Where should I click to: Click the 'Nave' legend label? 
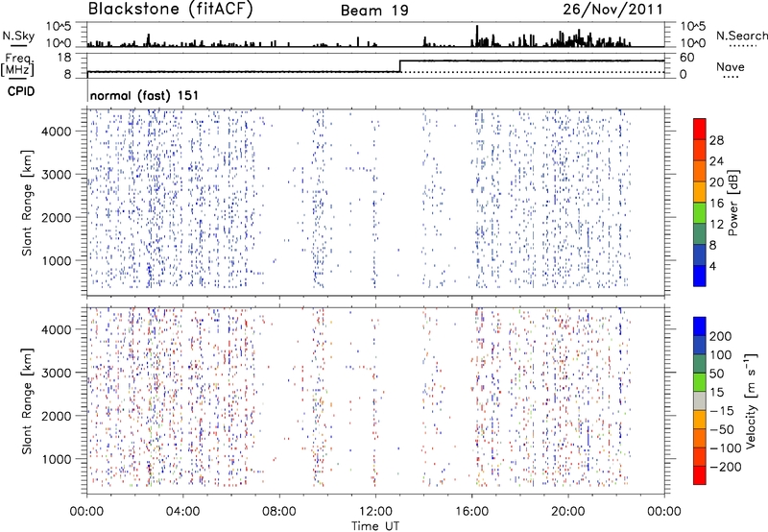[731, 66]
